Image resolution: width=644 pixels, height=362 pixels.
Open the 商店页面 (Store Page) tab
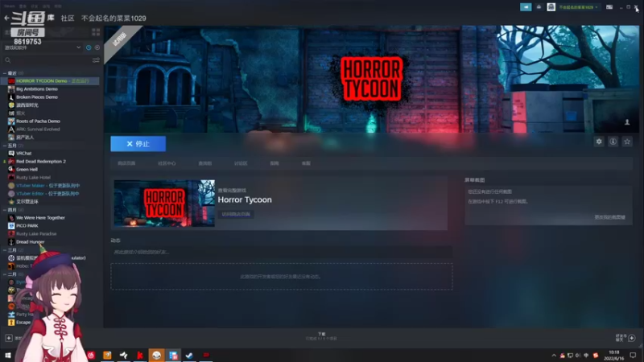pyautogui.click(x=126, y=163)
